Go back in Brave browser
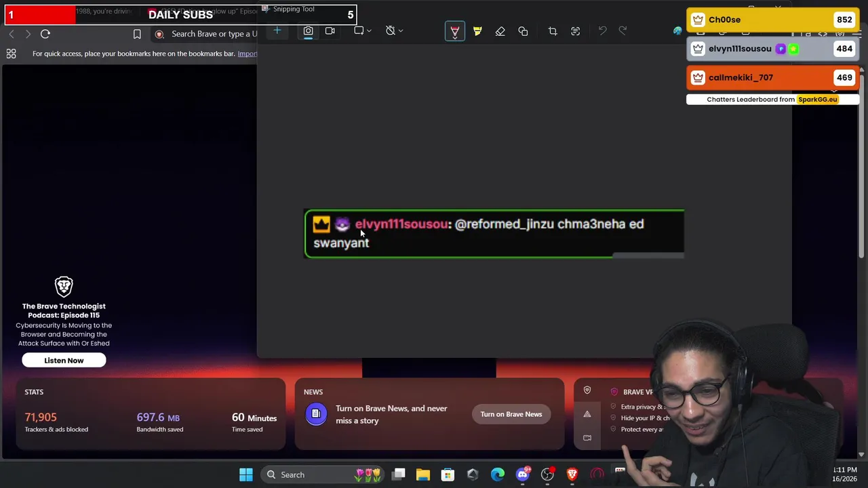 pos(11,34)
